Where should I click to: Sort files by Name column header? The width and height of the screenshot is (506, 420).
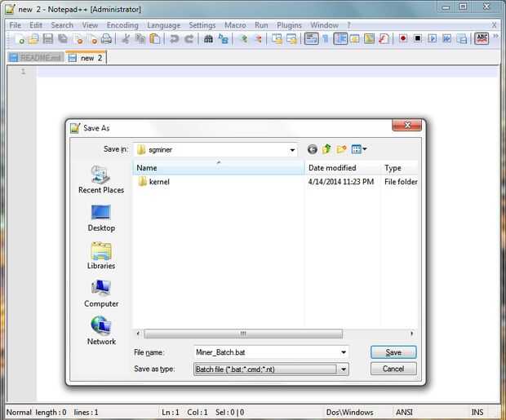(219, 168)
